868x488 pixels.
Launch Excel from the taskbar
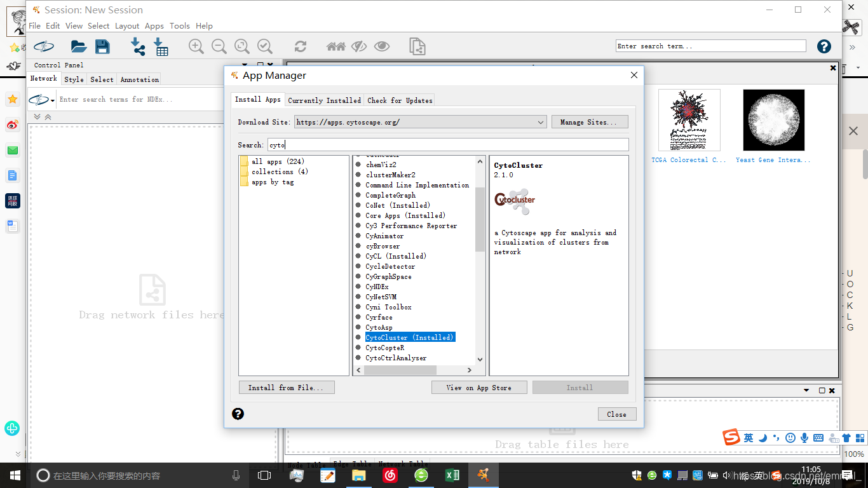coord(452,475)
